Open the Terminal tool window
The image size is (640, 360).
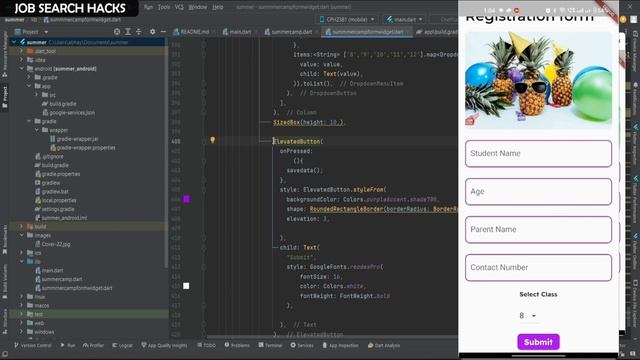(270, 345)
